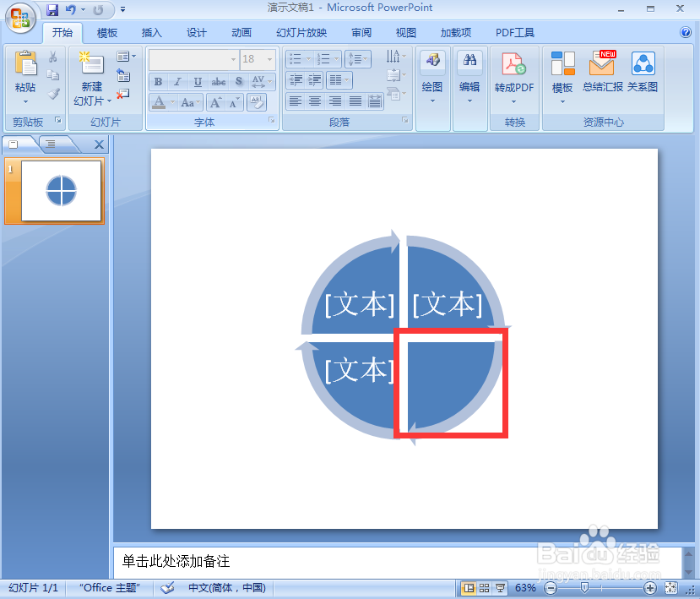Click the cut scissors icon

[x=53, y=57]
